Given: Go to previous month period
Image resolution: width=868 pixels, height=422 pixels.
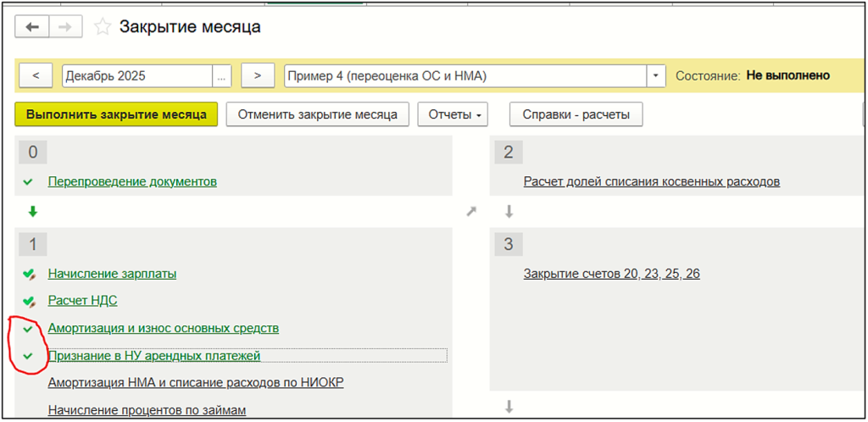Looking at the screenshot, I should tap(36, 75).
